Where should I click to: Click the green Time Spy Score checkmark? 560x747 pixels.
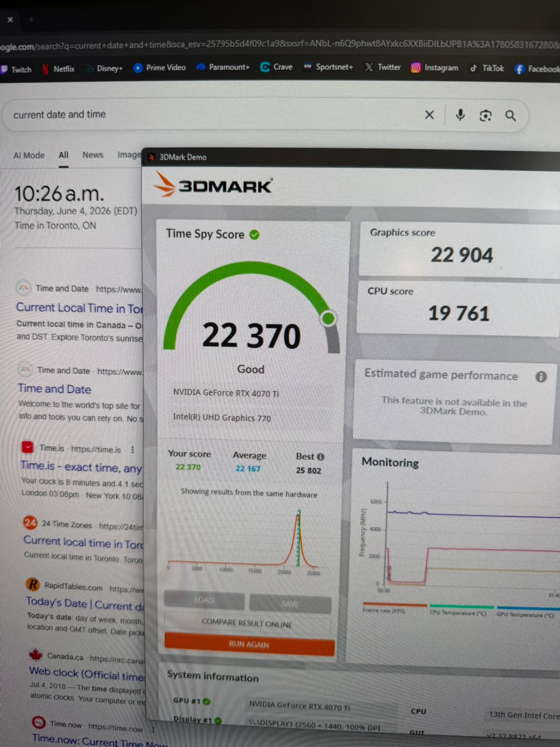click(254, 234)
